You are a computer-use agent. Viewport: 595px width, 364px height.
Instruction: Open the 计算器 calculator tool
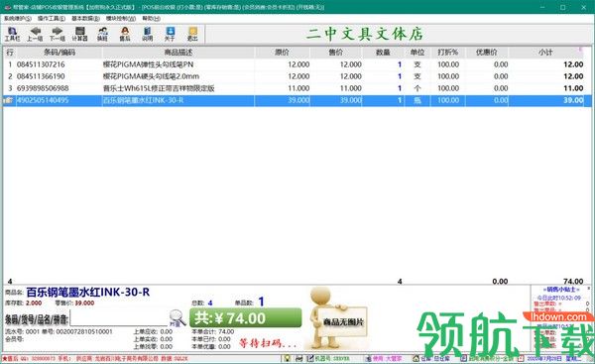coord(79,34)
